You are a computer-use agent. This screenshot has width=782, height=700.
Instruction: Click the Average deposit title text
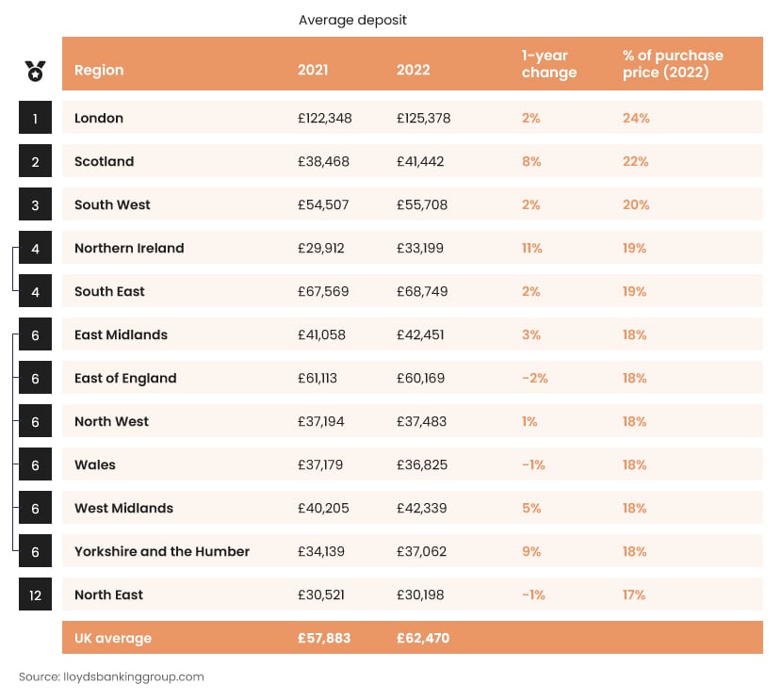(x=353, y=20)
